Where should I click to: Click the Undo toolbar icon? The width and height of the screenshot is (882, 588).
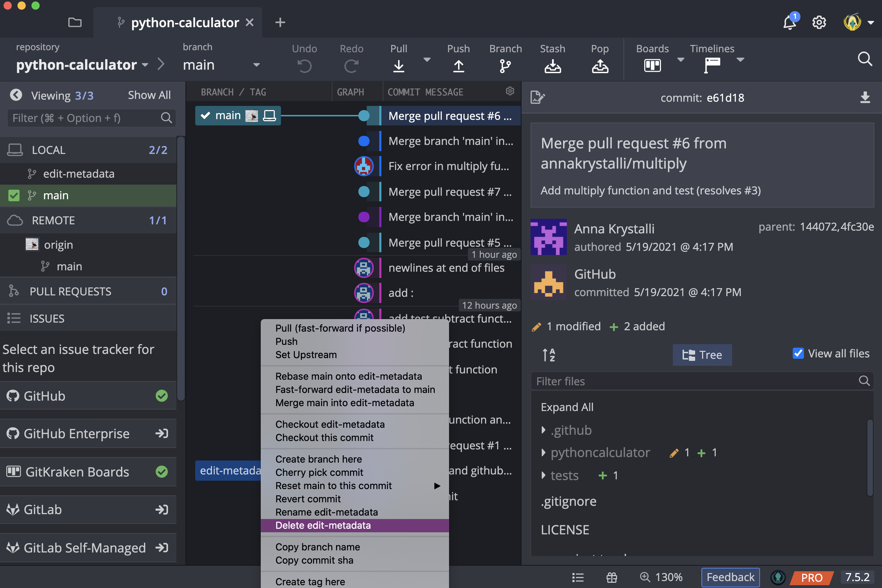tap(304, 66)
